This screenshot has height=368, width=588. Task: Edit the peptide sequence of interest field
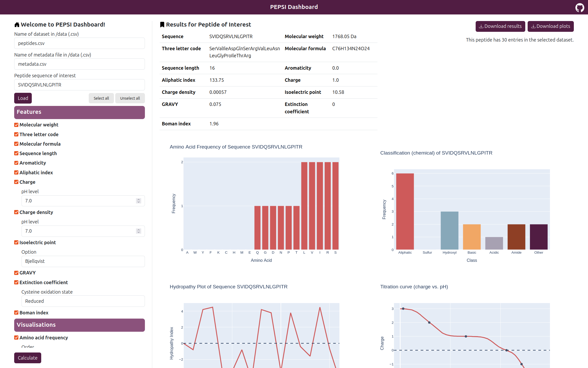click(80, 85)
